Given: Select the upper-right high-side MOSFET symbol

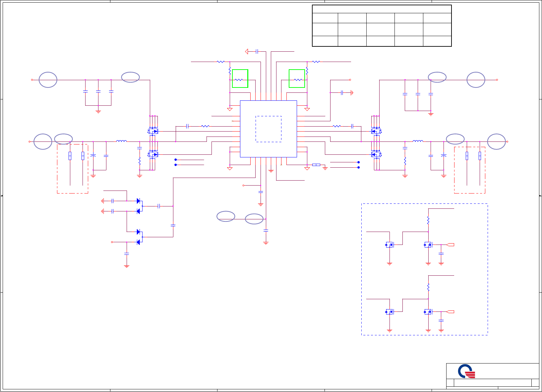Looking at the screenshot, I should pos(376,131).
